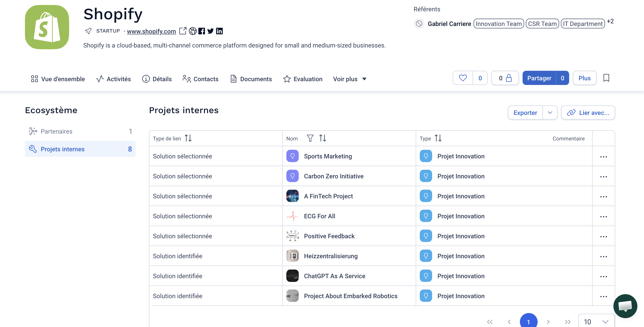Screen dimensions: 644x327
Task: Click the Lier avec... button
Action: (588, 112)
